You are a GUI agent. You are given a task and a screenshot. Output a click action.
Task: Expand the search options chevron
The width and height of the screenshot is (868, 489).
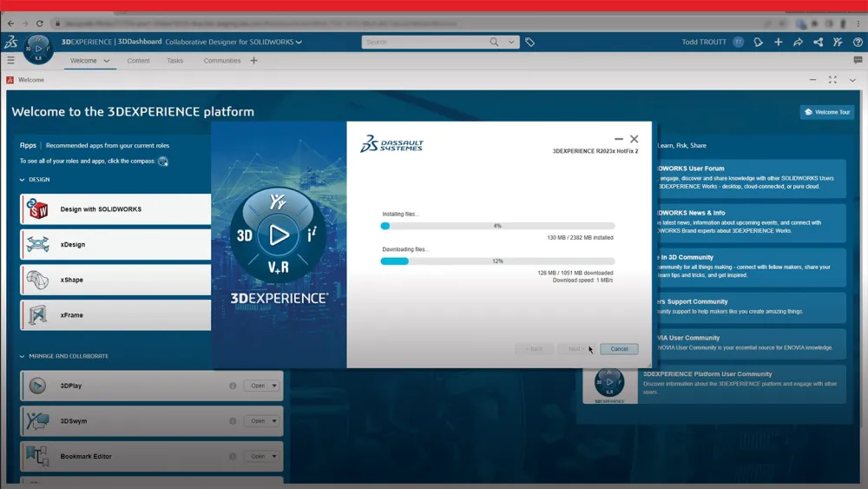pos(511,42)
